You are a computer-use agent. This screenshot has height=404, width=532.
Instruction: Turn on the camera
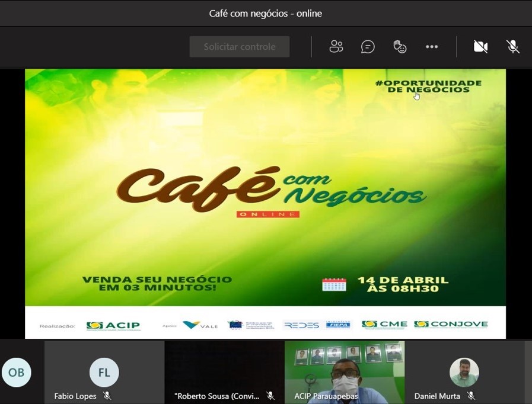coord(480,47)
